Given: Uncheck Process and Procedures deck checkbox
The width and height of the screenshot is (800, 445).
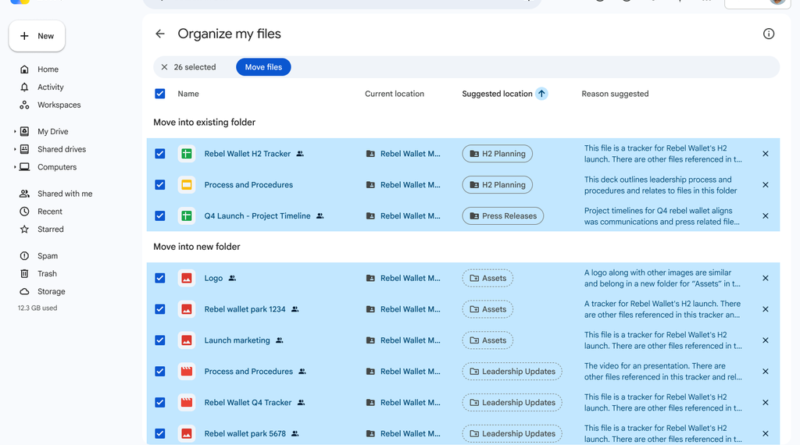Looking at the screenshot, I should tap(160, 185).
